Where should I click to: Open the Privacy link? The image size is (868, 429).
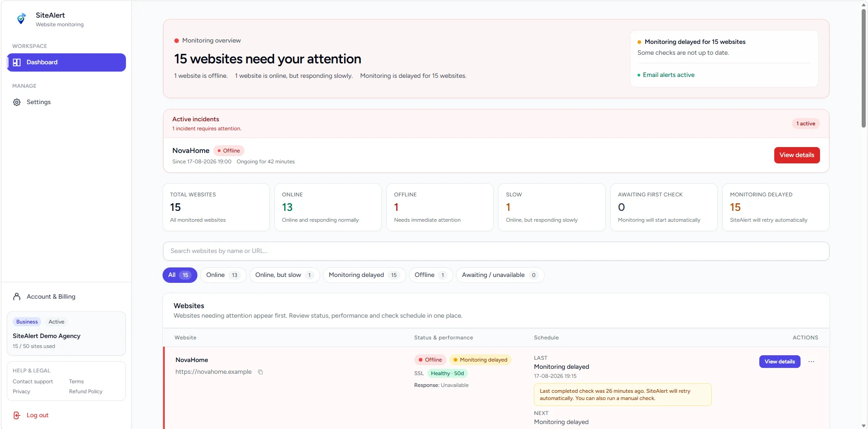[21, 391]
